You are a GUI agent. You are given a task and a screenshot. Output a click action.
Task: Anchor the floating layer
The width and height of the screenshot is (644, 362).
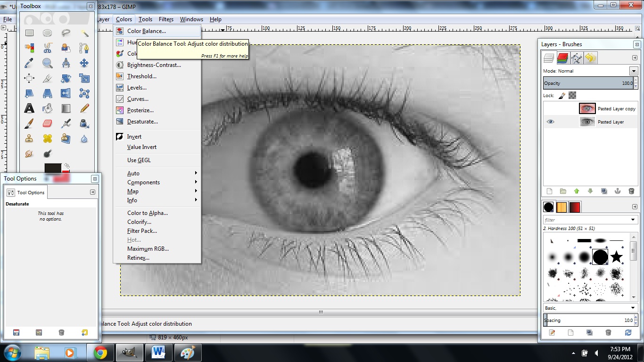tap(618, 191)
